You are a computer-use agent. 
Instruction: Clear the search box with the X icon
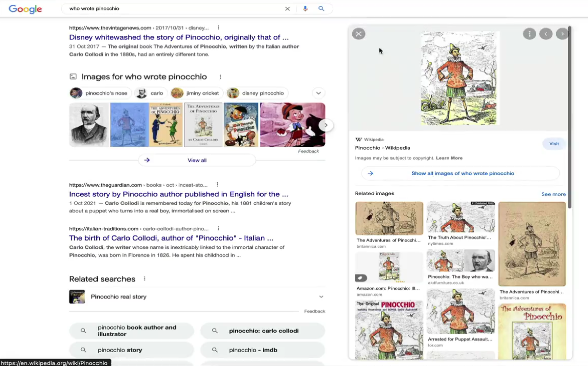[287, 9]
